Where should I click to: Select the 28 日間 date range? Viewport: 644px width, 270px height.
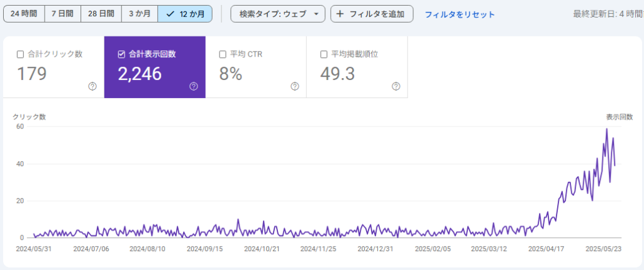(101, 14)
